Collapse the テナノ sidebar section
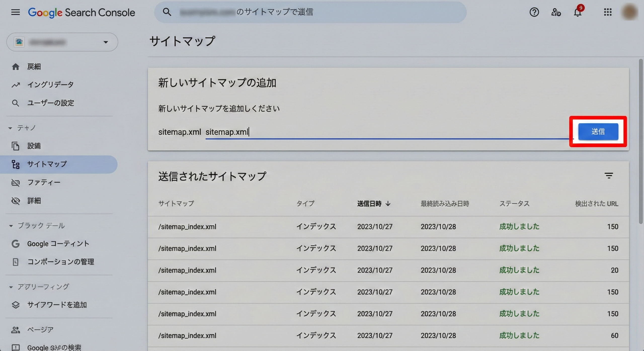 point(10,128)
